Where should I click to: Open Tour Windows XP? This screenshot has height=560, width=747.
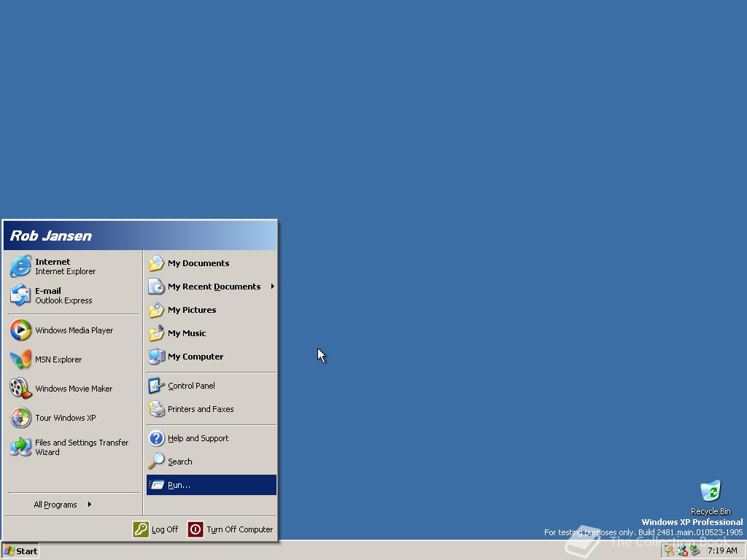(x=74, y=418)
